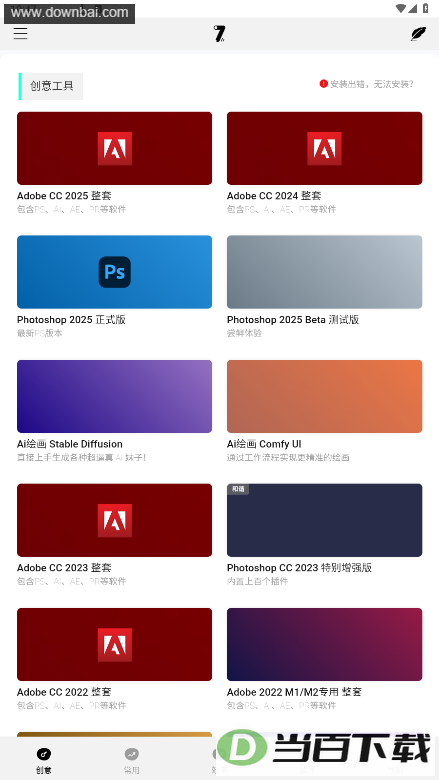Click the Comfy UI card description text
This screenshot has height=780, width=439.
(288, 457)
